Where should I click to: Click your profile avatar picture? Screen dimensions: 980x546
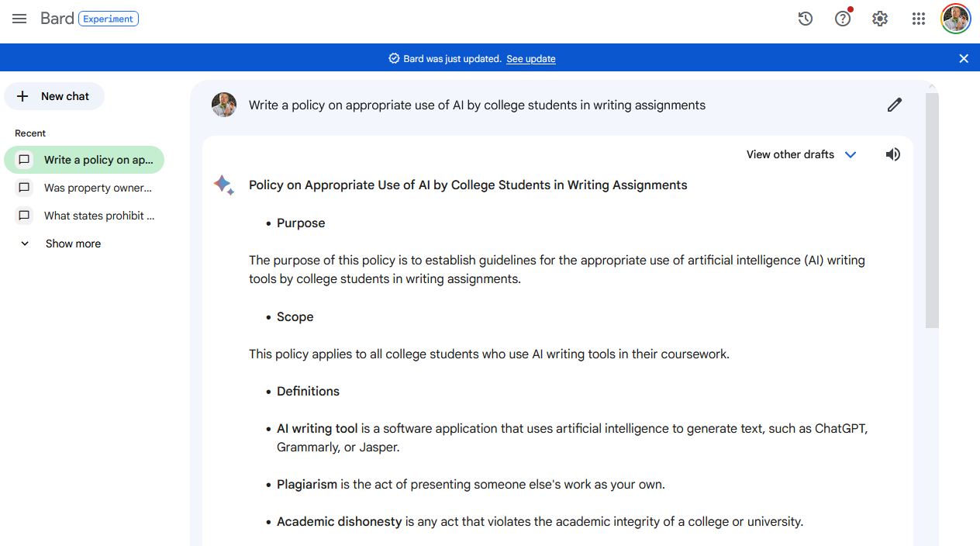[955, 19]
